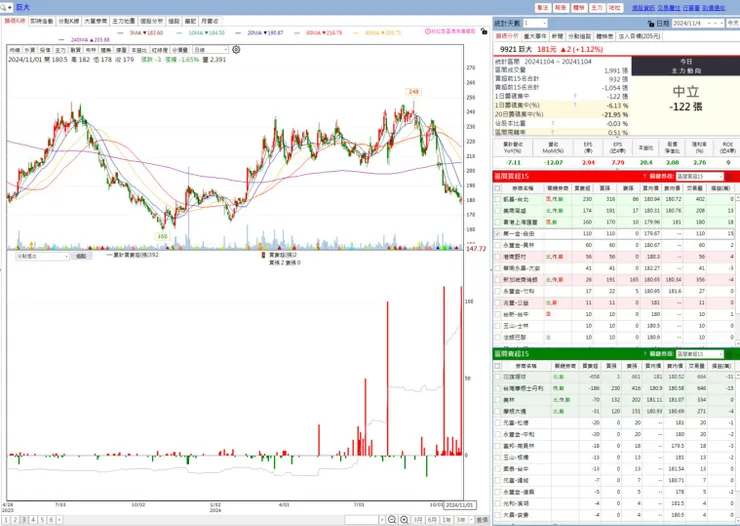Click 9921 巨大 stock title
Viewport: 740px width, 526px height.
pyautogui.click(x=516, y=49)
